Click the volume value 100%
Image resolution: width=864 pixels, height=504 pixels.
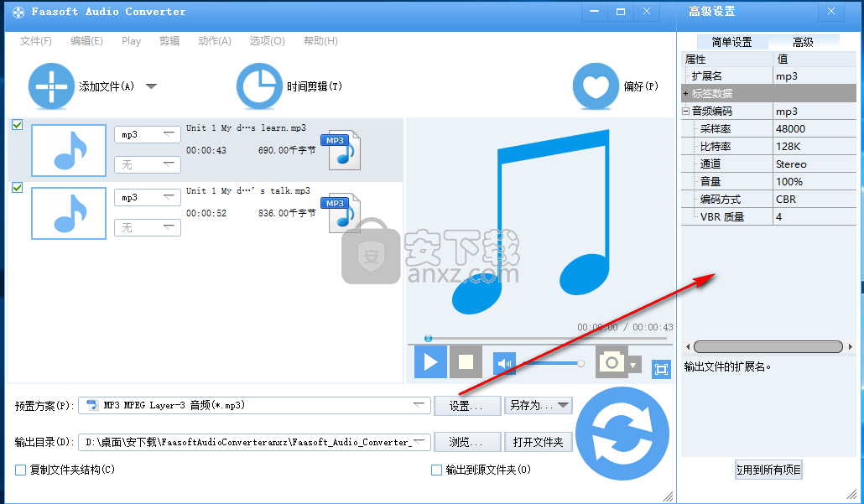click(789, 182)
